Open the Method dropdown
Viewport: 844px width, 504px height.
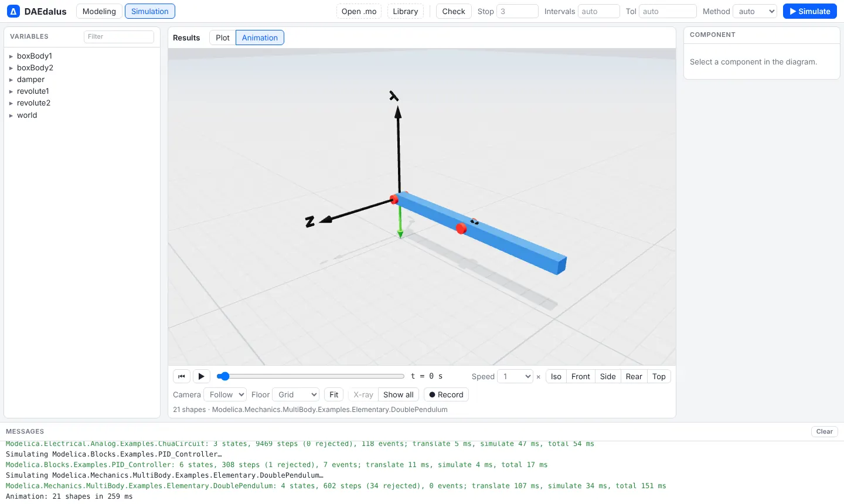[x=755, y=11]
